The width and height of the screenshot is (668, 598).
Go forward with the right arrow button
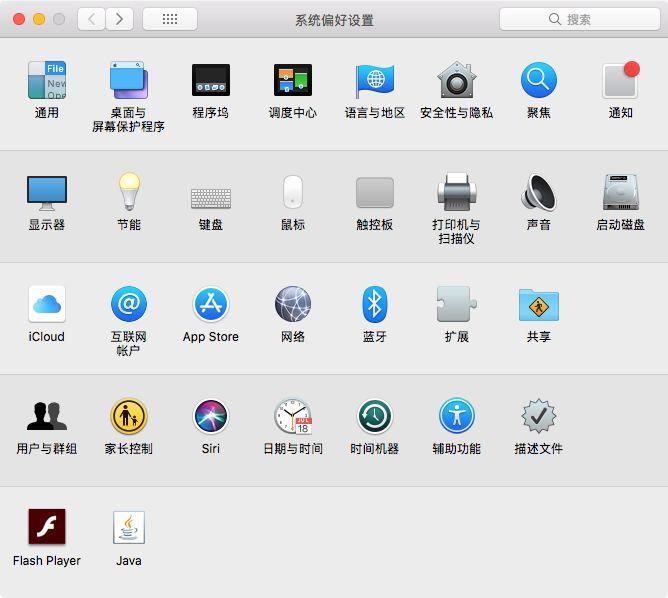119,19
